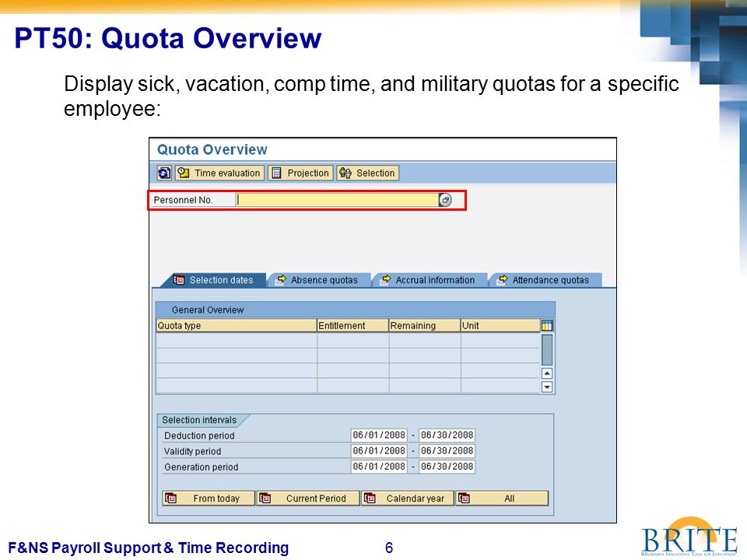The height and width of the screenshot is (560, 747).
Task: Click the General Overview scrollbar thumb
Action: pyautogui.click(x=547, y=350)
